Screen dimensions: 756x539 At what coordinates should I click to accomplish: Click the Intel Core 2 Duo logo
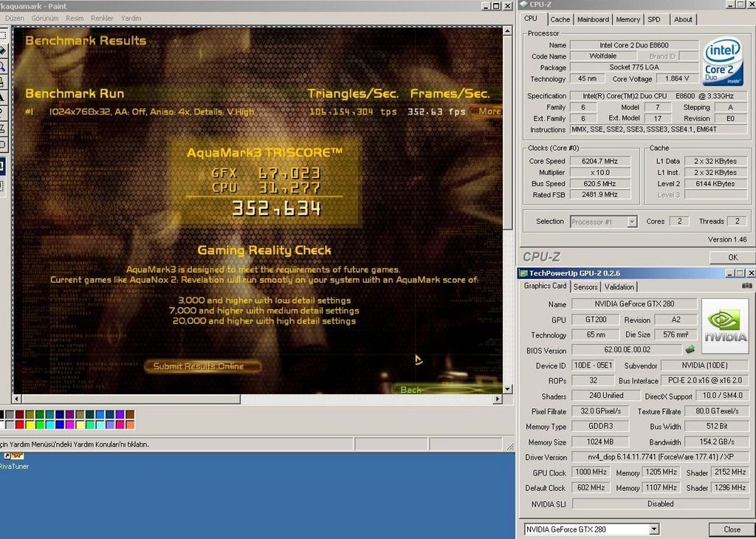click(x=723, y=62)
